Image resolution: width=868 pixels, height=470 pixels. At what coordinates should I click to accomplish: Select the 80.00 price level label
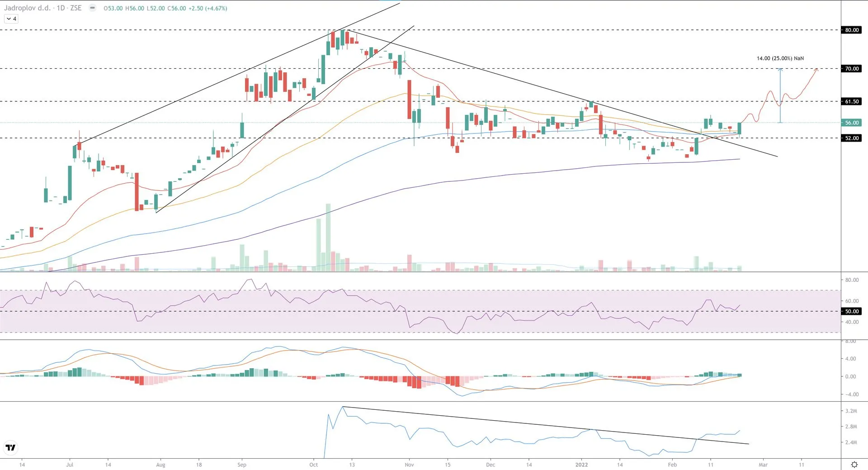(x=851, y=30)
